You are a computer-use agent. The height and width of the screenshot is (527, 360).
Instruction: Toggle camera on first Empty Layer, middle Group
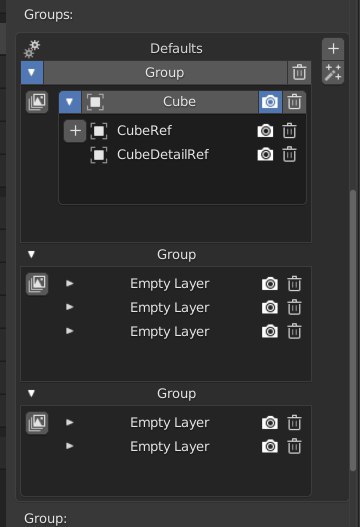[x=270, y=284]
